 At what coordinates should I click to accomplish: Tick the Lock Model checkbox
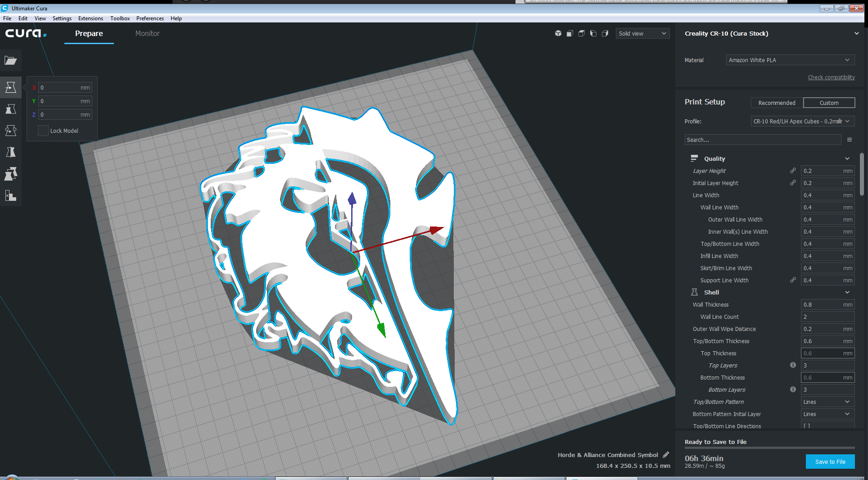[x=43, y=131]
